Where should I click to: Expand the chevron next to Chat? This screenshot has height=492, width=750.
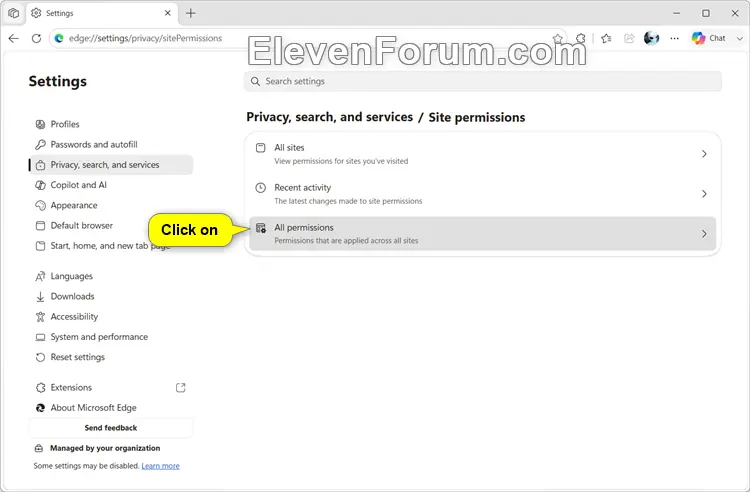(739, 38)
